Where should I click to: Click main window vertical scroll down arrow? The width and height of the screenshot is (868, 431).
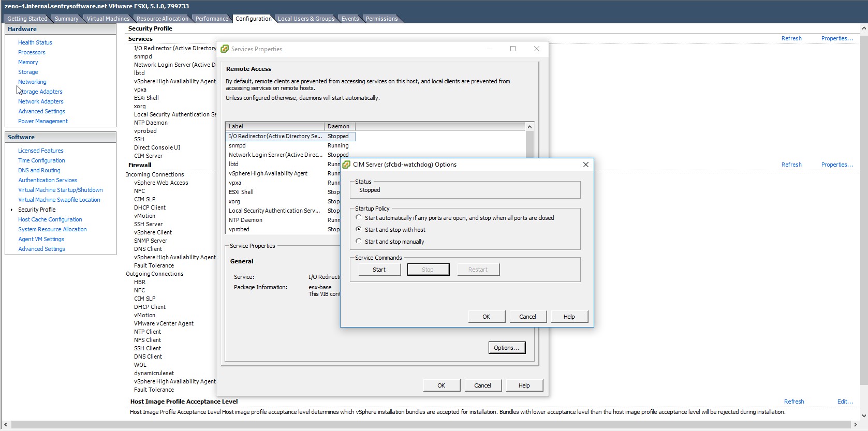pos(864,415)
